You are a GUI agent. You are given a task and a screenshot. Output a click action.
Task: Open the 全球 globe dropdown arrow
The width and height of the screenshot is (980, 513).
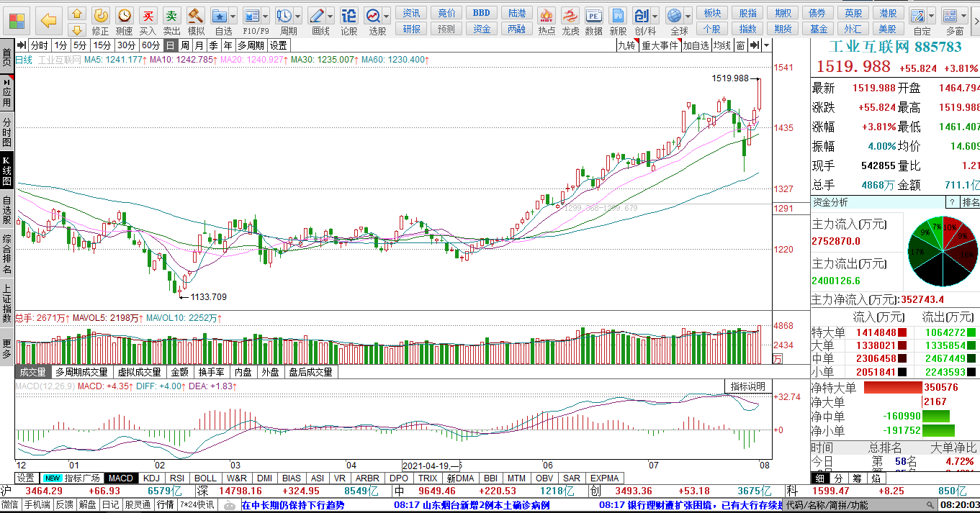coord(688,15)
